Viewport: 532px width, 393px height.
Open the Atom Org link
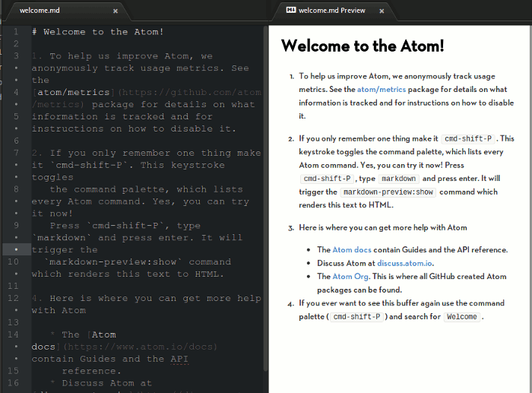pyautogui.click(x=350, y=277)
